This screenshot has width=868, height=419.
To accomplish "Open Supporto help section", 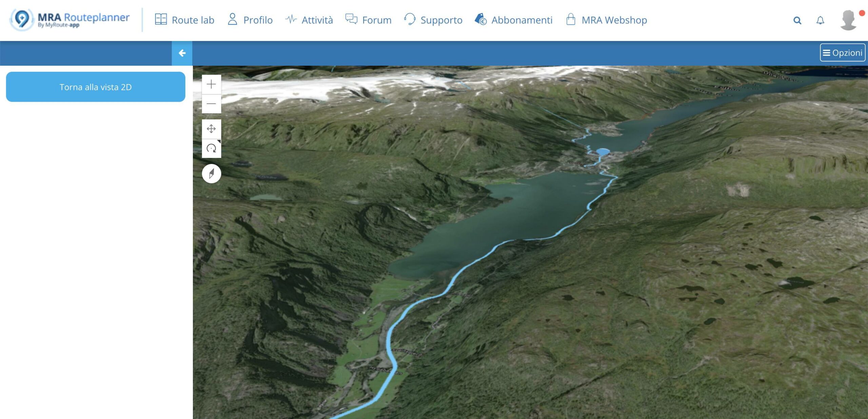I will pyautogui.click(x=433, y=20).
